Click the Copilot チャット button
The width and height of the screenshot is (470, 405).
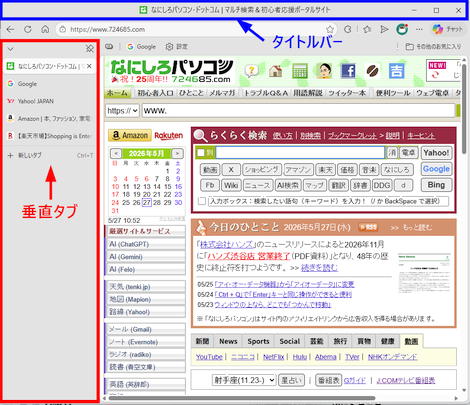(x=448, y=29)
